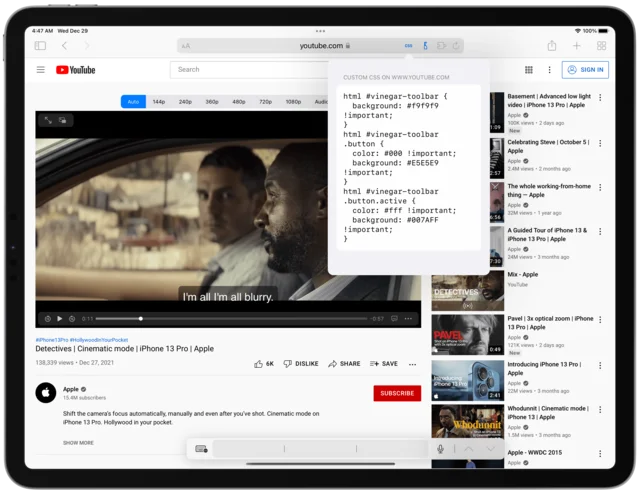
Task: Click into the custom CSS editor text
Action: click(409, 167)
